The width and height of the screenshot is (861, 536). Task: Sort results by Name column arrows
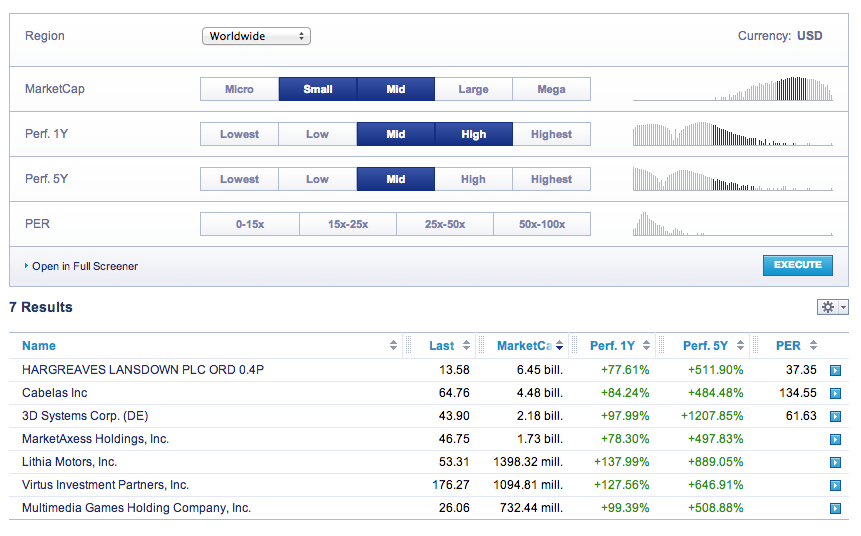393,345
